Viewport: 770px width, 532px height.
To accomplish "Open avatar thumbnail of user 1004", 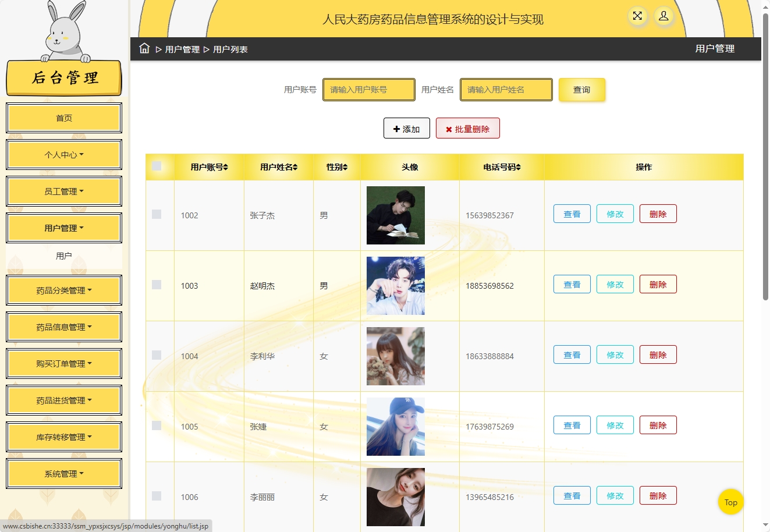I will point(396,356).
